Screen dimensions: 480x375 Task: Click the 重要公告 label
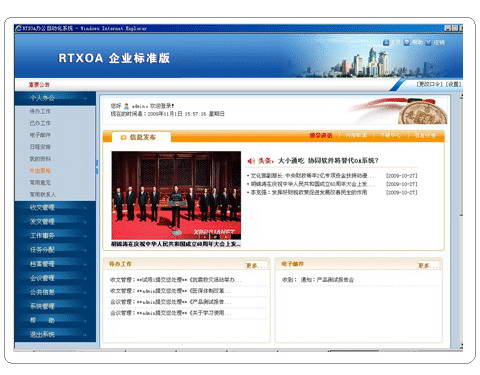(x=39, y=85)
